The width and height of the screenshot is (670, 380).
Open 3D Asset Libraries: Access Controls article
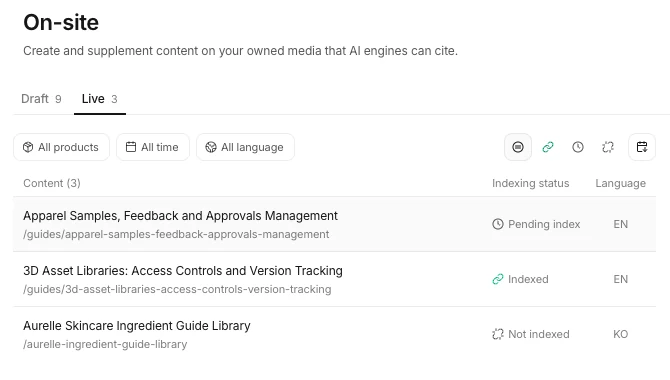tap(183, 271)
